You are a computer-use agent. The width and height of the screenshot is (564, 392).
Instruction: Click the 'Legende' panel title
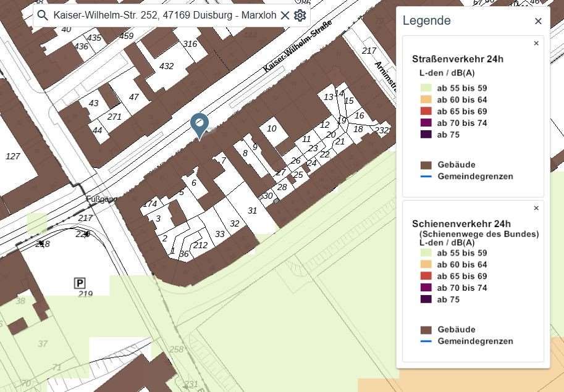click(x=427, y=20)
